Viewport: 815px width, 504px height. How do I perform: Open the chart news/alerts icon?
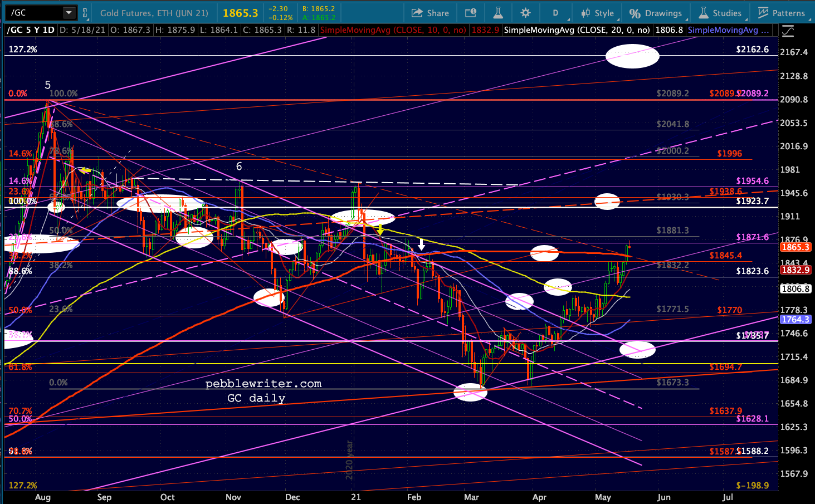(x=470, y=13)
